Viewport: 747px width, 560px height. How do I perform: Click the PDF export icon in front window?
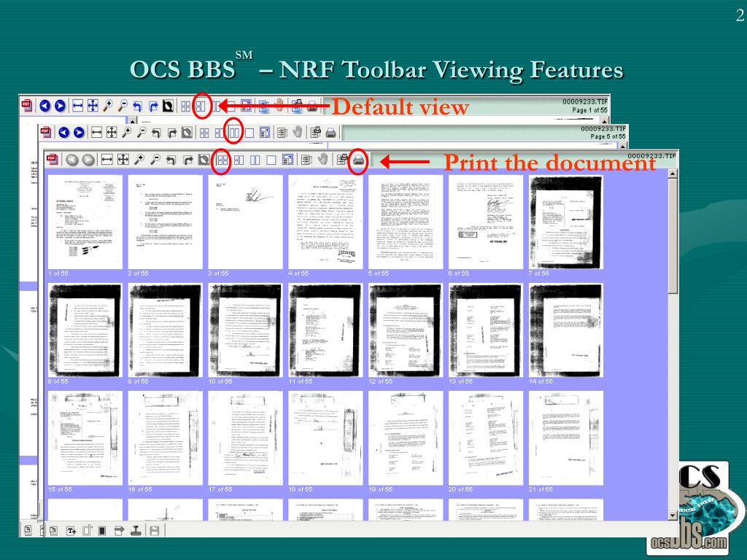[x=53, y=160]
